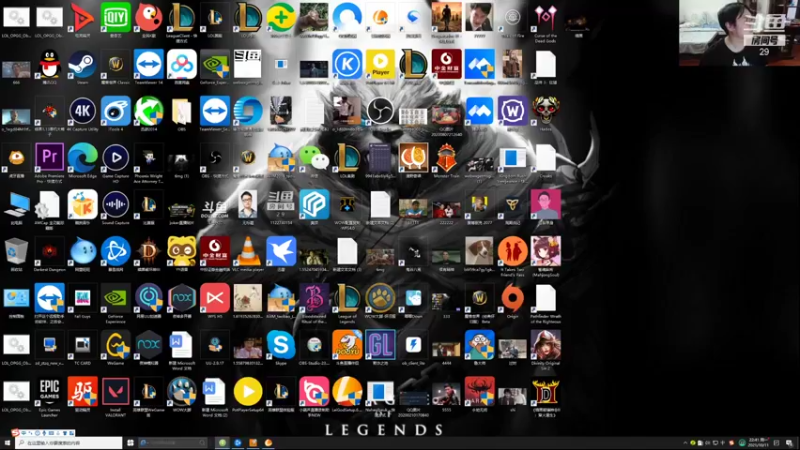Launch the League of Legends shortcut beside WOW paw icon
800x450 pixels.
point(347,298)
